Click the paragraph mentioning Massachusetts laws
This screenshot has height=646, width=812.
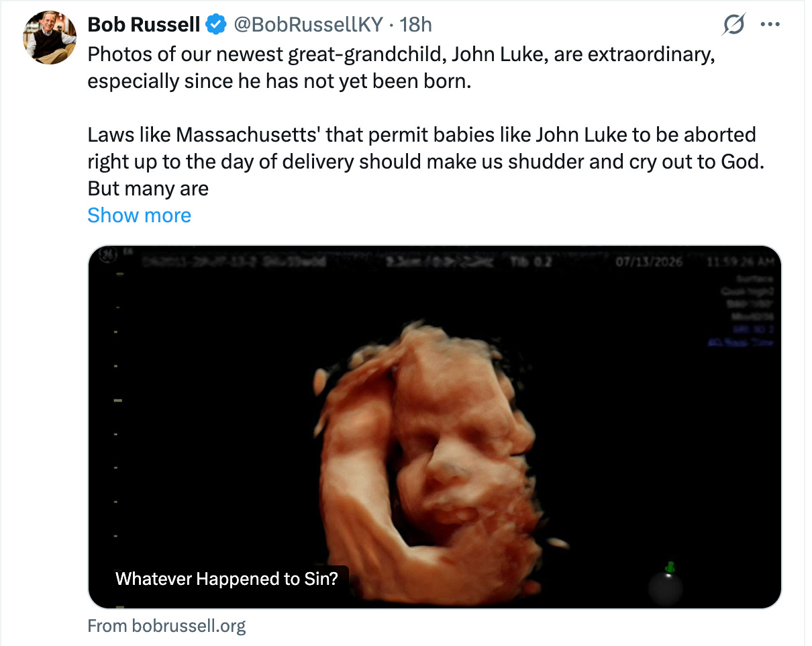click(x=426, y=162)
